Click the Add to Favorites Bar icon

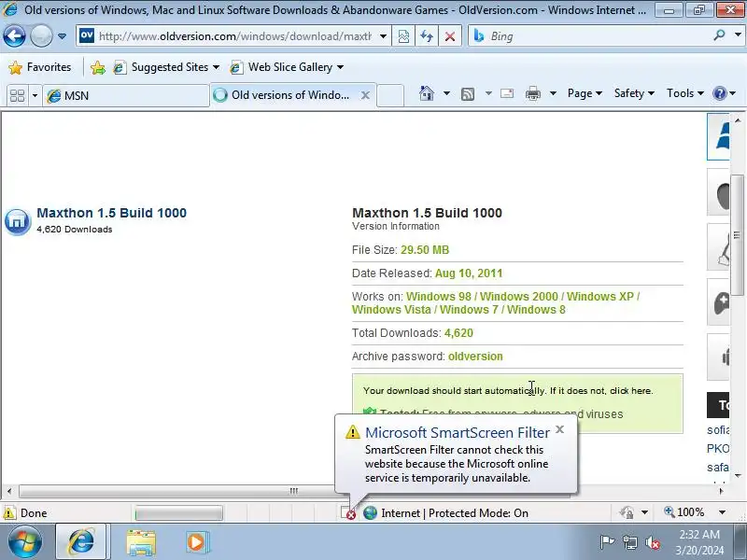98,67
